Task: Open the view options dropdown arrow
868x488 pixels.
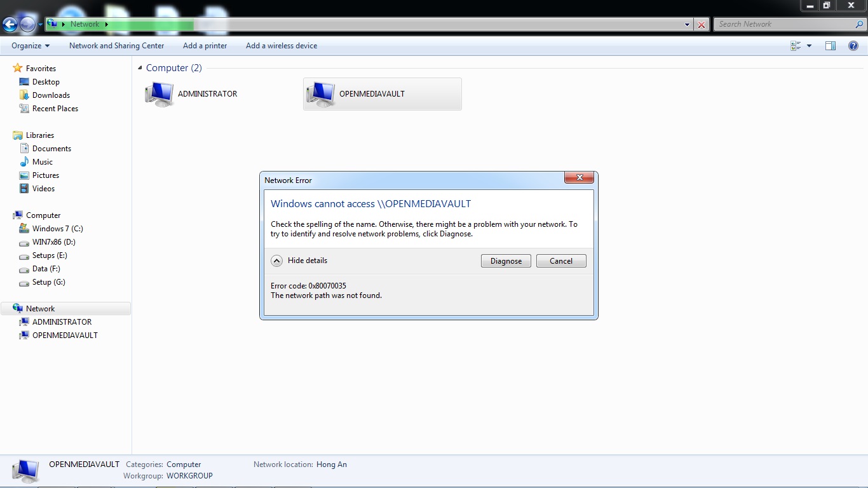Action: tap(809, 46)
